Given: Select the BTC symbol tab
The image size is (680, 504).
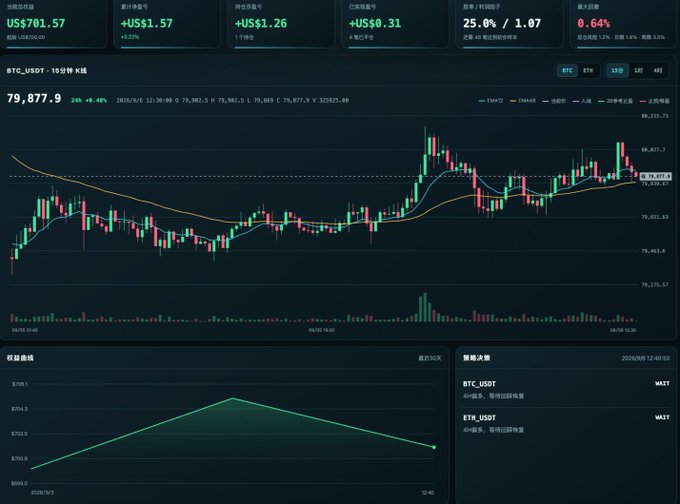Looking at the screenshot, I should point(567,70).
